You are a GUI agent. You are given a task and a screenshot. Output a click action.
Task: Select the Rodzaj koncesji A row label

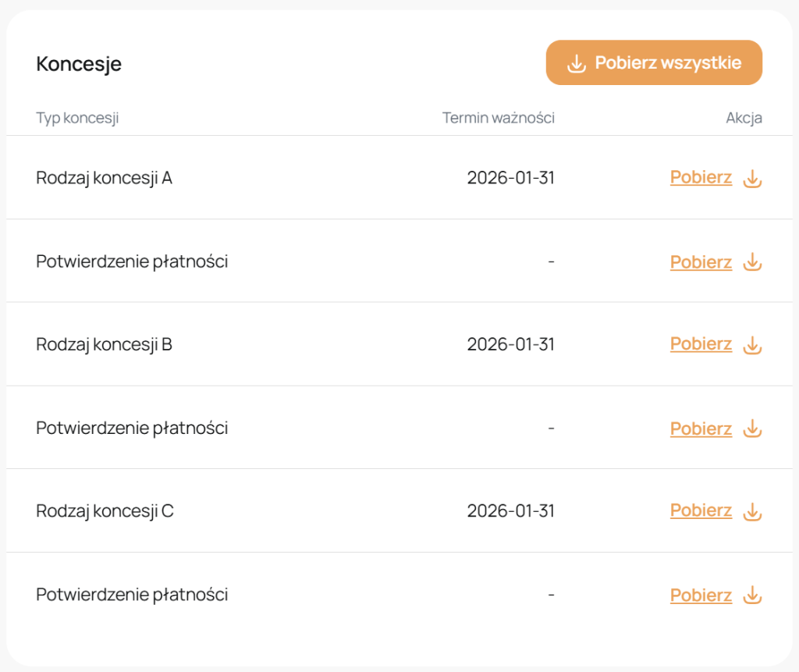click(x=104, y=178)
